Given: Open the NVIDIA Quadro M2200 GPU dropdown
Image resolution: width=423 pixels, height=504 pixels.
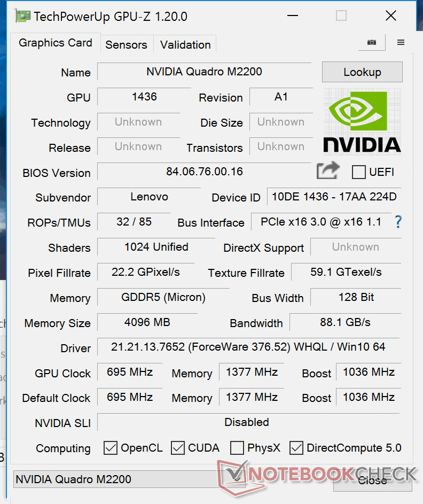Looking at the screenshot, I should click(x=129, y=479).
